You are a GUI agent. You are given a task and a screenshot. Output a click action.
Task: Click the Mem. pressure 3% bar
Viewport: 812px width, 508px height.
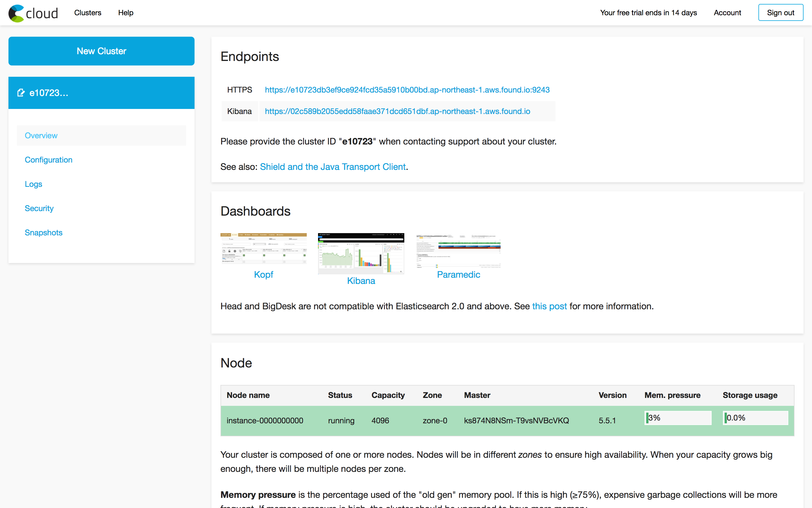coord(678,418)
